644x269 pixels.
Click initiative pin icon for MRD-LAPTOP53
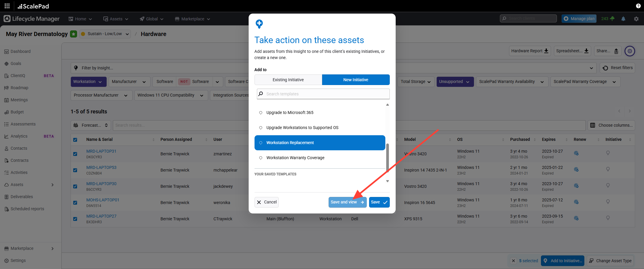coord(608,169)
